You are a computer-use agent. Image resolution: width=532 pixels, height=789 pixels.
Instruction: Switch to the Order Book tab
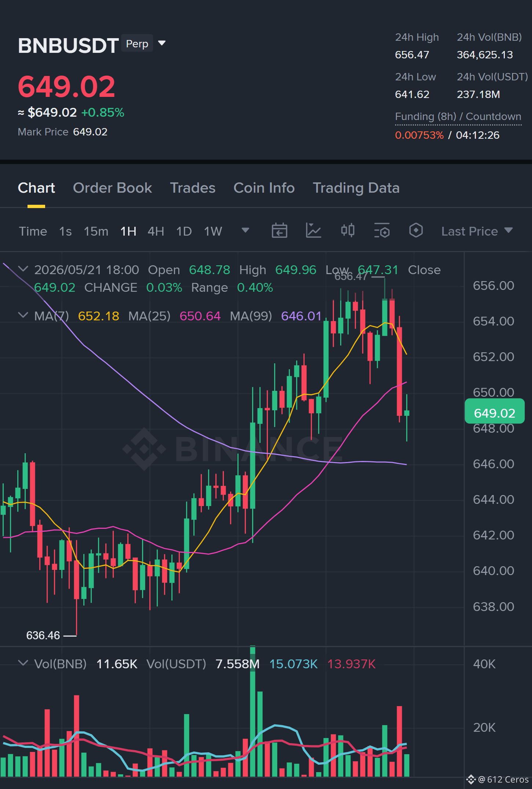point(112,188)
